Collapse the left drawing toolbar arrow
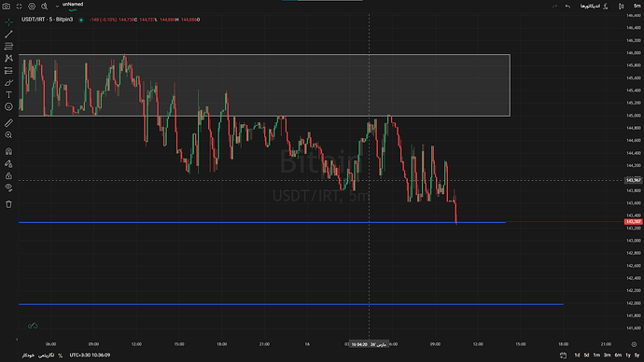The height and width of the screenshot is (362, 644). (x=17, y=340)
